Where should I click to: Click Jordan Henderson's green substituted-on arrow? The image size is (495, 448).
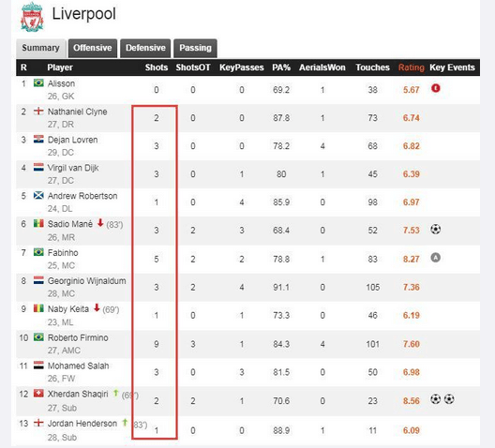(125, 422)
